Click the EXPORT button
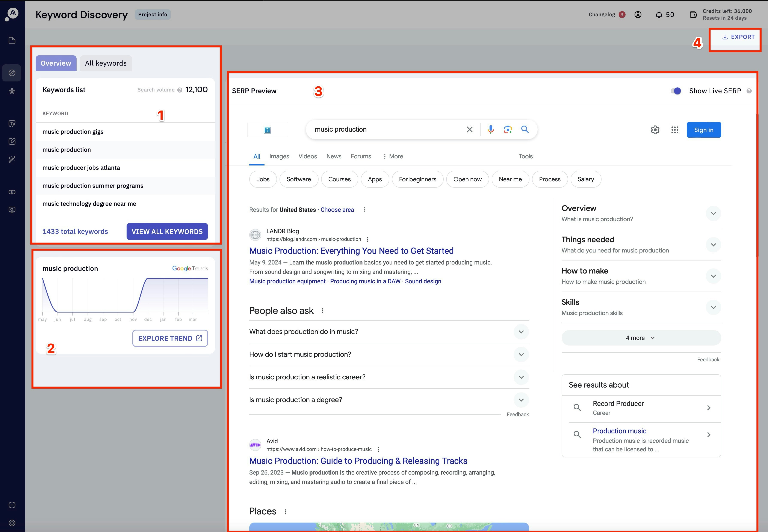This screenshot has height=532, width=768. (x=738, y=37)
